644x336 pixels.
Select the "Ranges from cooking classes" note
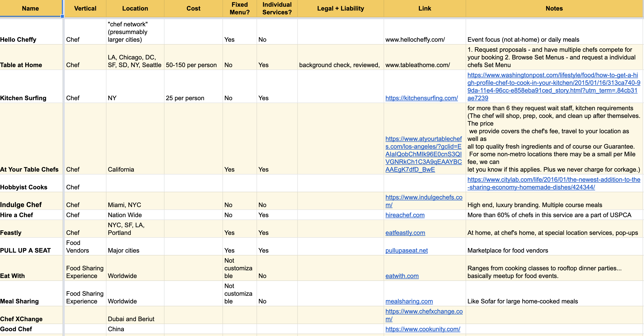coord(554,268)
